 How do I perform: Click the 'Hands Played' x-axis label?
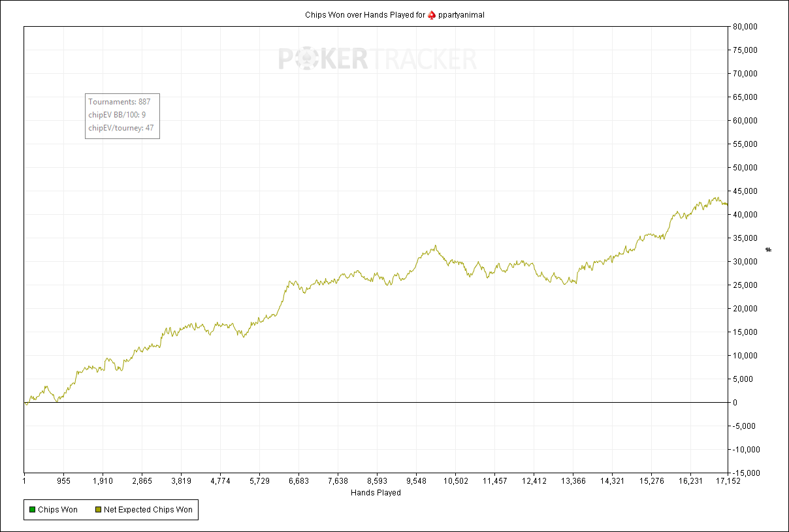pos(376,493)
